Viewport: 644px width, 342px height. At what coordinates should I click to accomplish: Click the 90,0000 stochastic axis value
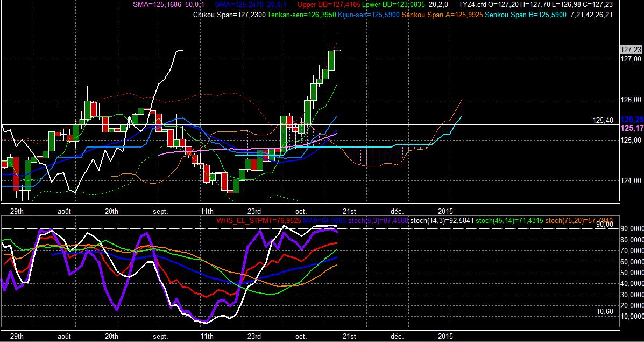[631, 229]
